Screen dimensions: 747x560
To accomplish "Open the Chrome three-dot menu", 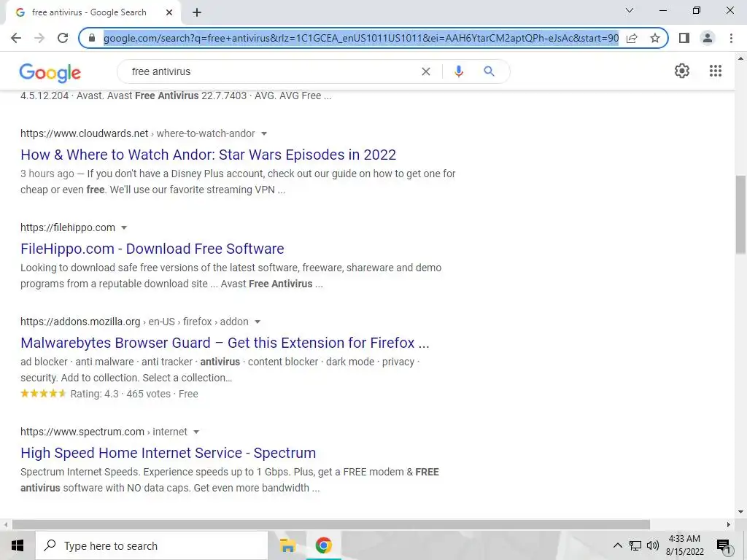I will pyautogui.click(x=731, y=38).
